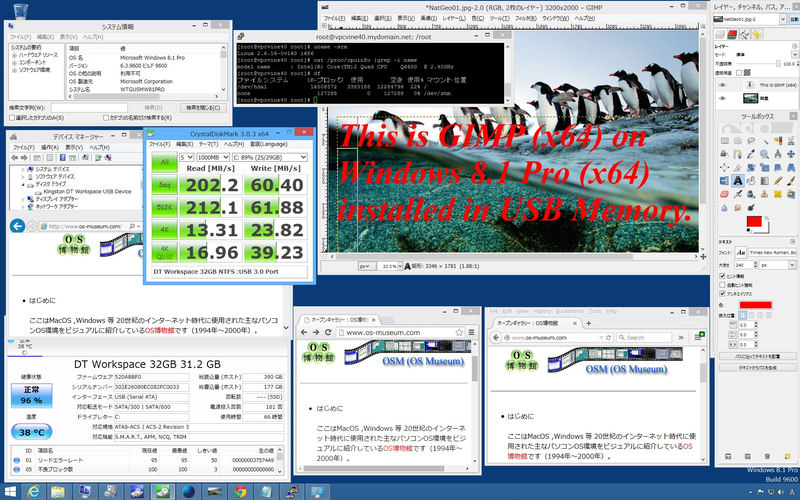Viewport: 800px width, 500px height.
Task: Select the Eraser tool in GIMP toolbox
Action: [x=724, y=194]
